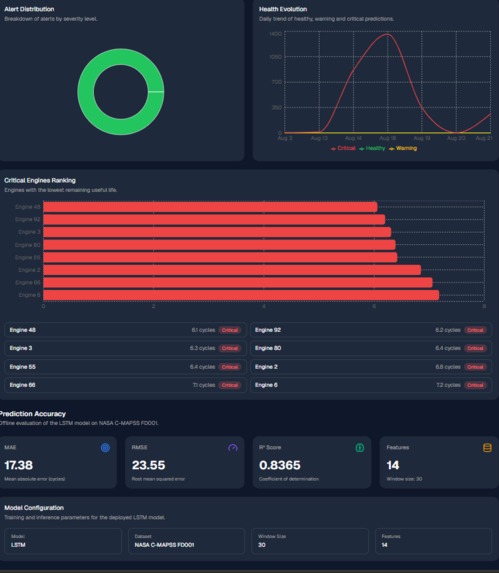Click the Aug 18 label on chart axis
Viewport: 499px width, 573px height.
387,138
